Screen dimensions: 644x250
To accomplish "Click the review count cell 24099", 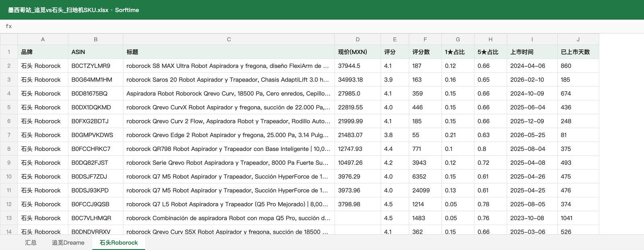I will click(425, 191).
